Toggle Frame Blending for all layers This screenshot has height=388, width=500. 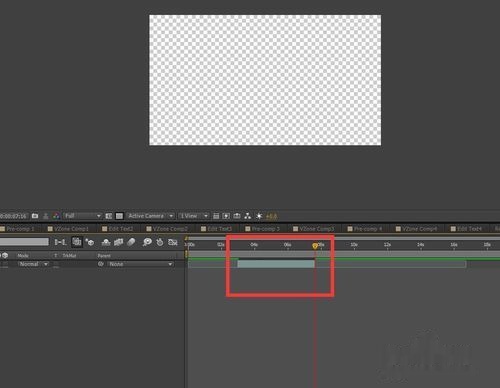pos(118,242)
